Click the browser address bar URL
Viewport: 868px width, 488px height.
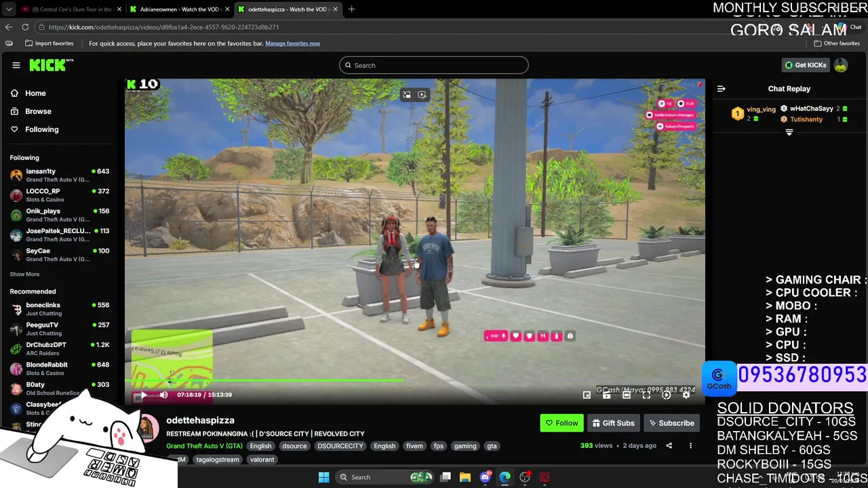click(163, 27)
